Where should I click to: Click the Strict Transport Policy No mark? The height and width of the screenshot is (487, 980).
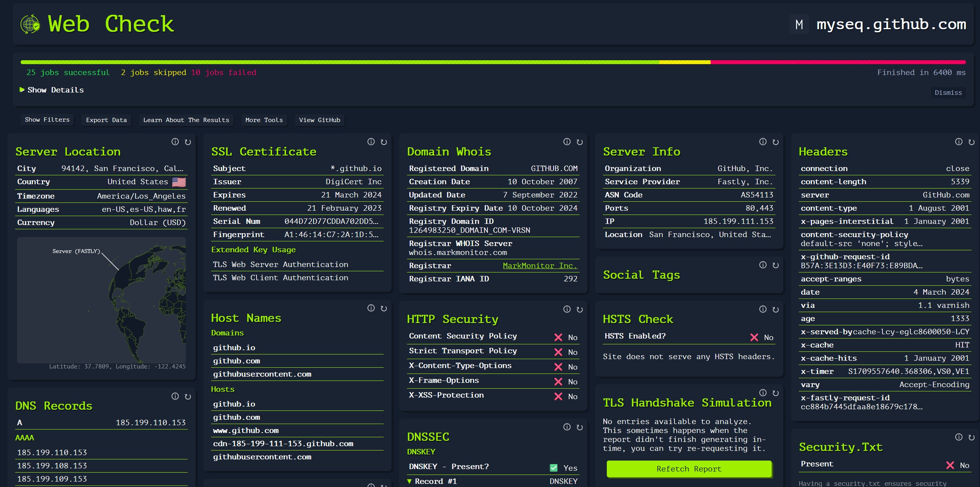click(x=558, y=352)
